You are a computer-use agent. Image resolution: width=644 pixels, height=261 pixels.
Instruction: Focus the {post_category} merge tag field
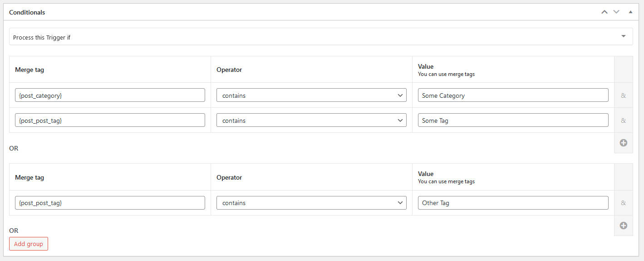(x=110, y=95)
